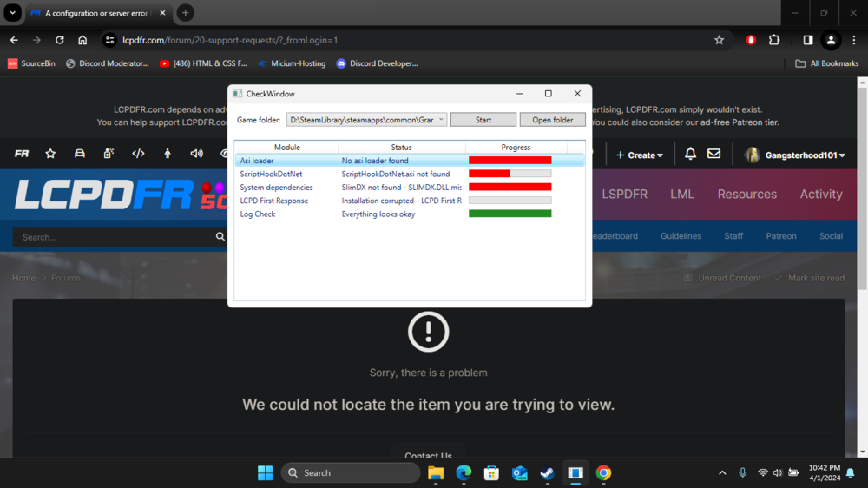The image size is (868, 488).
Task: Launch Steam from taskbar
Action: pos(548,473)
